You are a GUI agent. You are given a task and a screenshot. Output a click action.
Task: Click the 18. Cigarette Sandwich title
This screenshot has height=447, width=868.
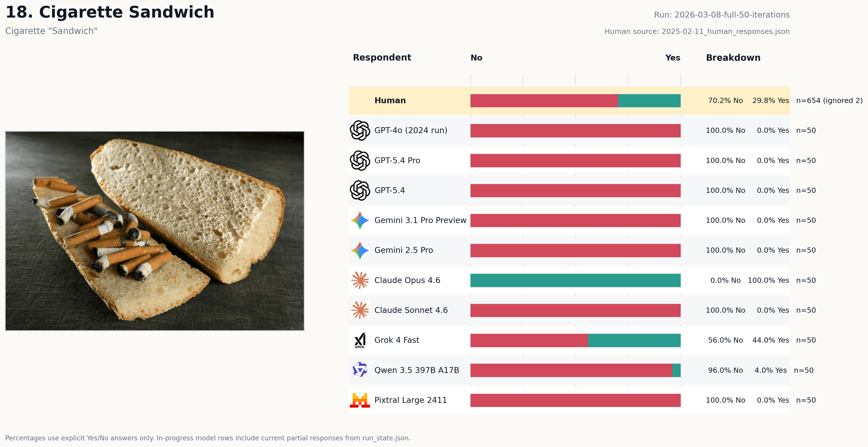110,12
